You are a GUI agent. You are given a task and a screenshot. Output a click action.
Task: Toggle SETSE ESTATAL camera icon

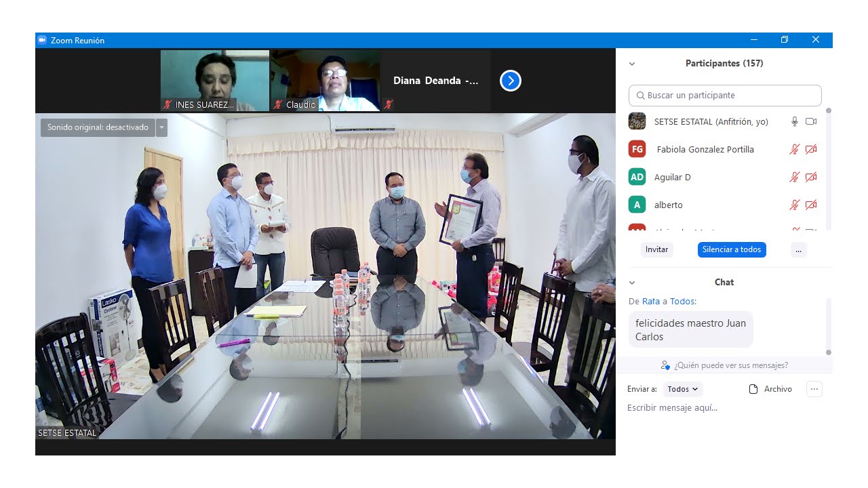click(x=811, y=121)
